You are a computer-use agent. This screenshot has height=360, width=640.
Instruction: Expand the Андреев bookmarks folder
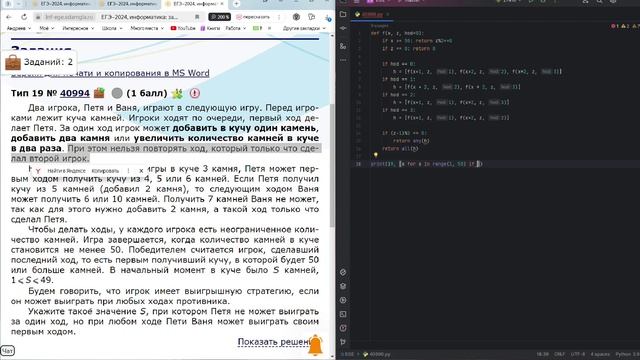click(19, 28)
